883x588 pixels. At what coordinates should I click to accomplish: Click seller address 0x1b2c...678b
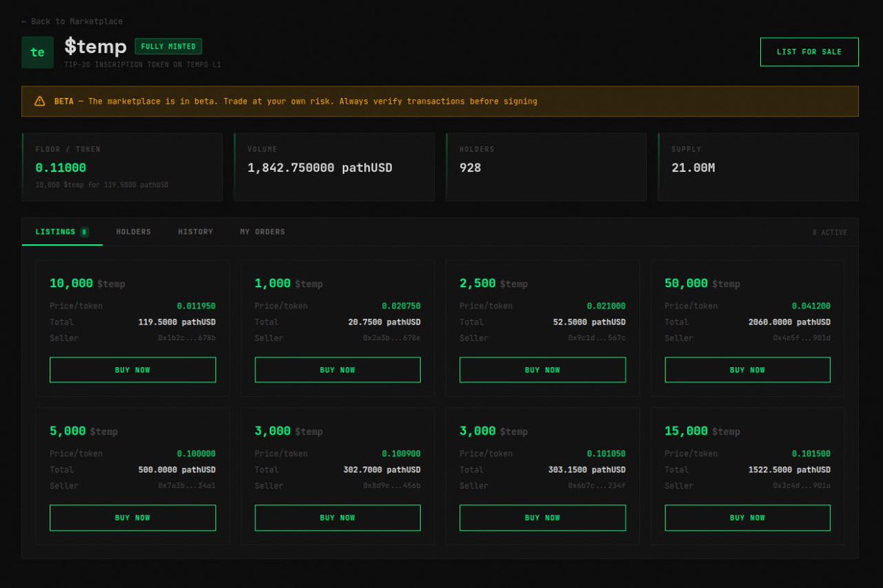(x=187, y=339)
